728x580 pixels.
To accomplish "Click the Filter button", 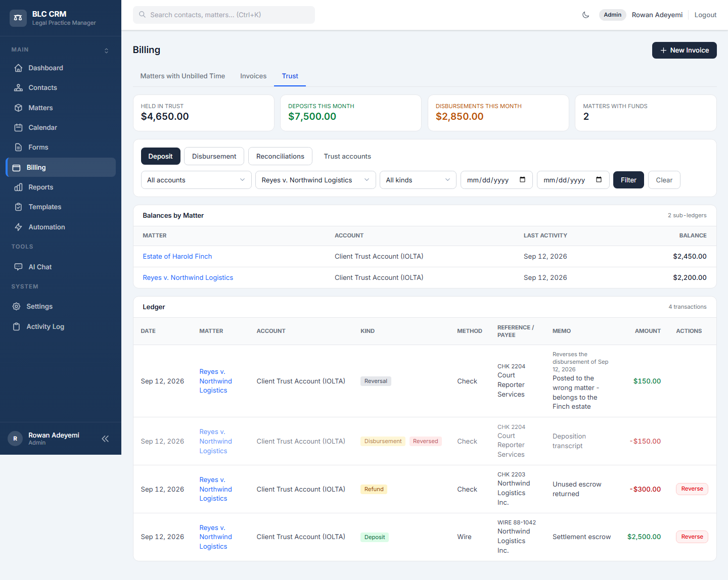I will (628, 180).
